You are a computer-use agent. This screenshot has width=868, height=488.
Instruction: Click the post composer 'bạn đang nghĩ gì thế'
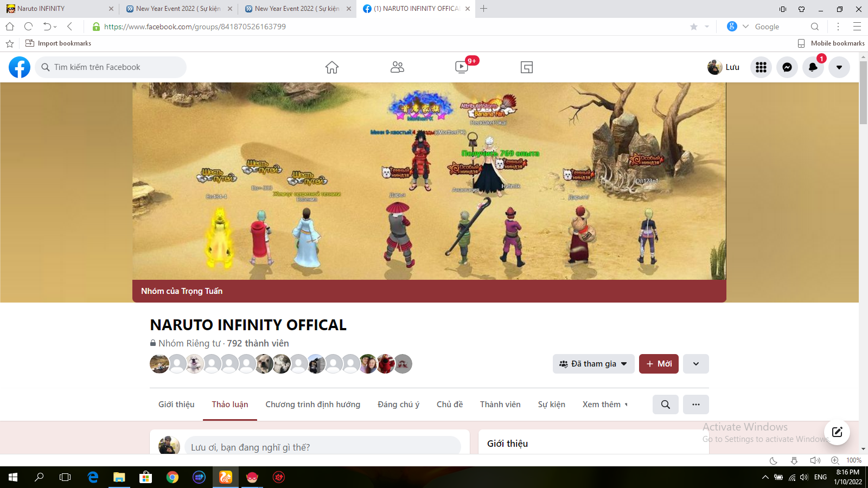pyautogui.click(x=323, y=447)
